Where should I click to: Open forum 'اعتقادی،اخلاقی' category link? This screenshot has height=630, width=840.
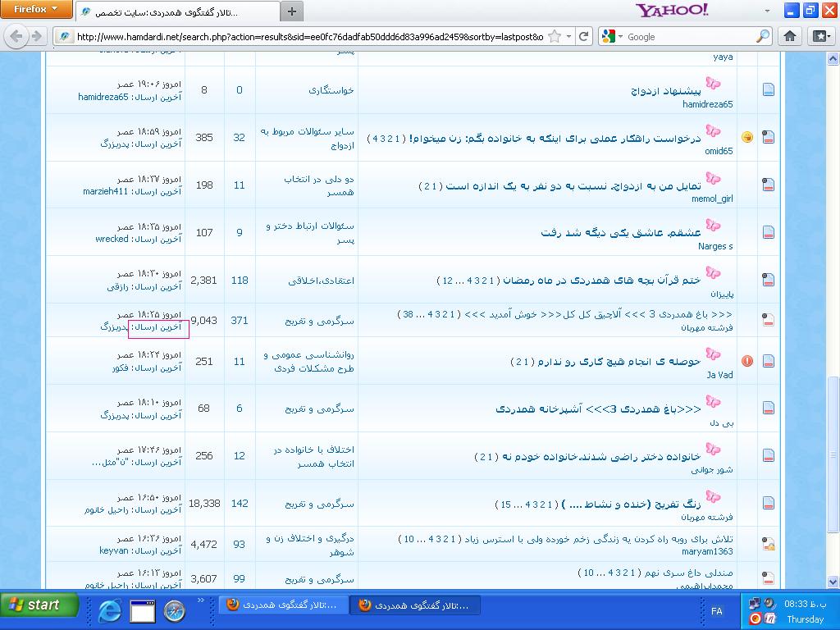(x=321, y=281)
